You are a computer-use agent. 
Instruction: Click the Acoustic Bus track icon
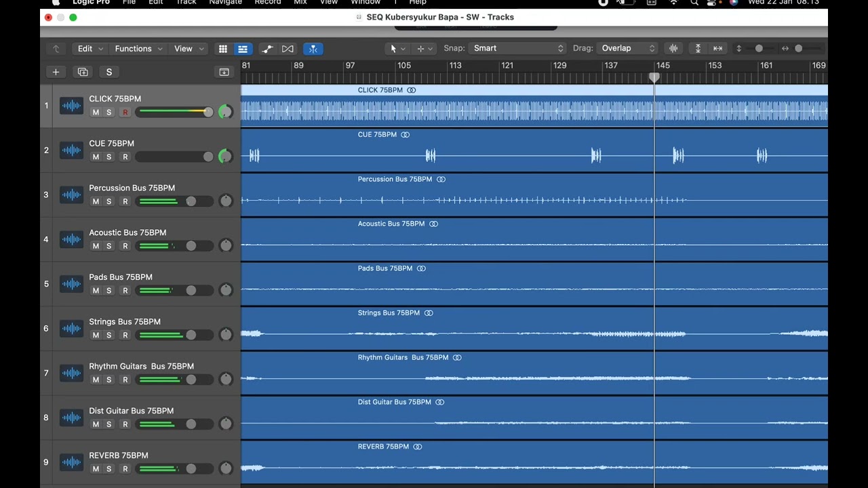pos(71,240)
